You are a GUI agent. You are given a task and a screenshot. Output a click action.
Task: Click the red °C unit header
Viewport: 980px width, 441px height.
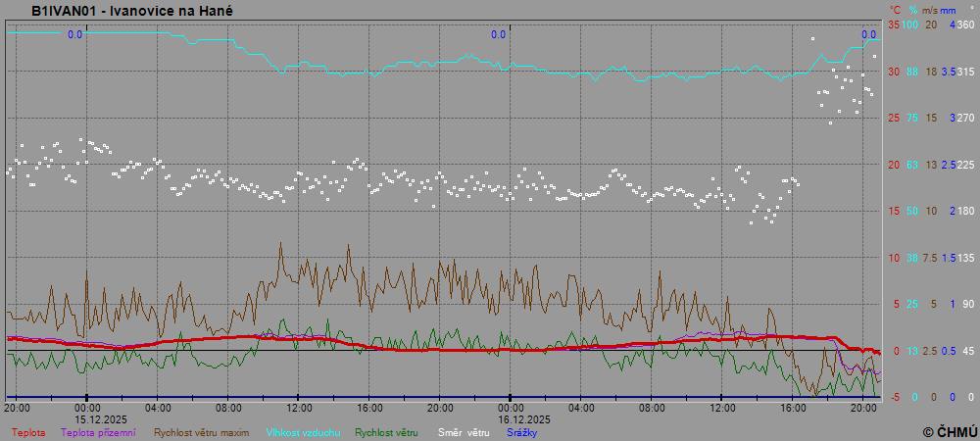click(x=894, y=10)
